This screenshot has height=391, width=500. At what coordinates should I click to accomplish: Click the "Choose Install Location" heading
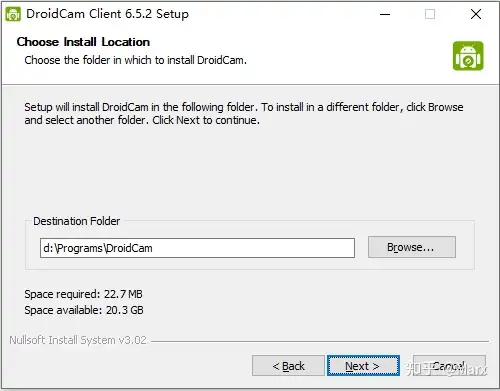coord(83,42)
